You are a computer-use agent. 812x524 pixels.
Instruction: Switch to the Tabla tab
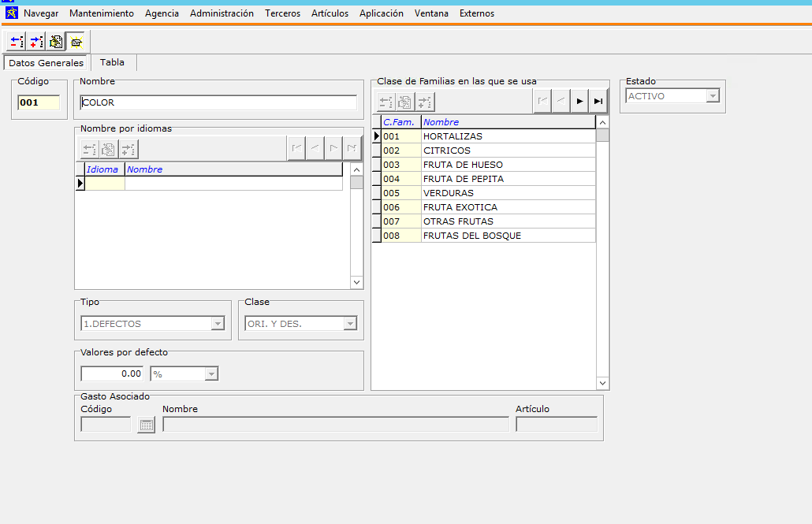(x=112, y=62)
